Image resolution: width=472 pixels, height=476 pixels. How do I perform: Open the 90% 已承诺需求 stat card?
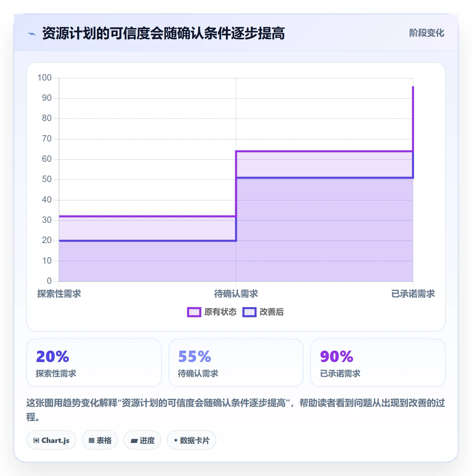tap(378, 363)
